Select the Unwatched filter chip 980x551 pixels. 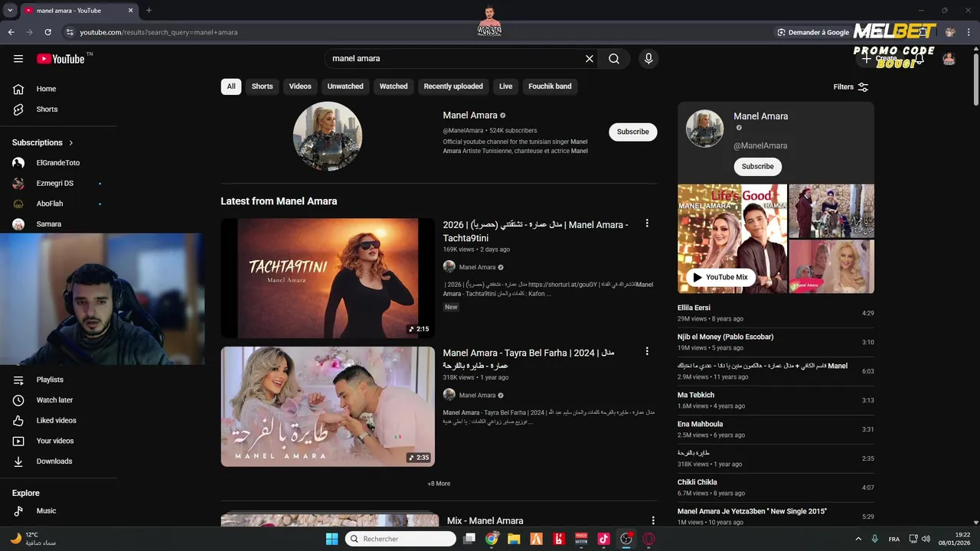pos(345,86)
